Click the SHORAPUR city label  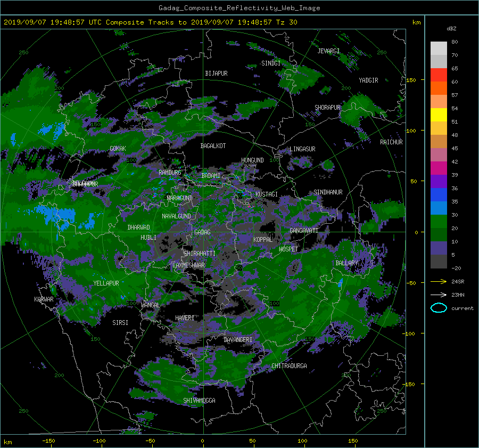(x=327, y=108)
